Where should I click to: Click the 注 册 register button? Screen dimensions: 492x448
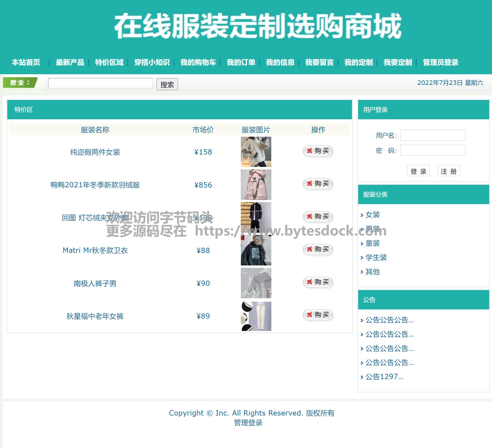[x=448, y=171]
